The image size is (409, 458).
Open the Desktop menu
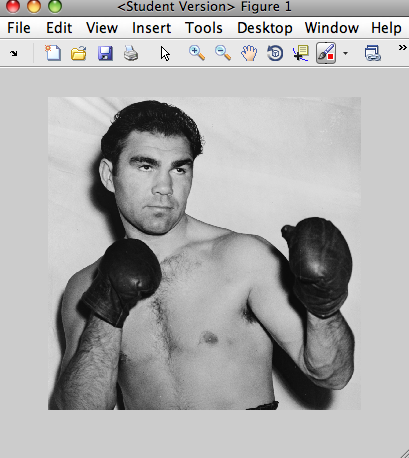click(x=265, y=28)
